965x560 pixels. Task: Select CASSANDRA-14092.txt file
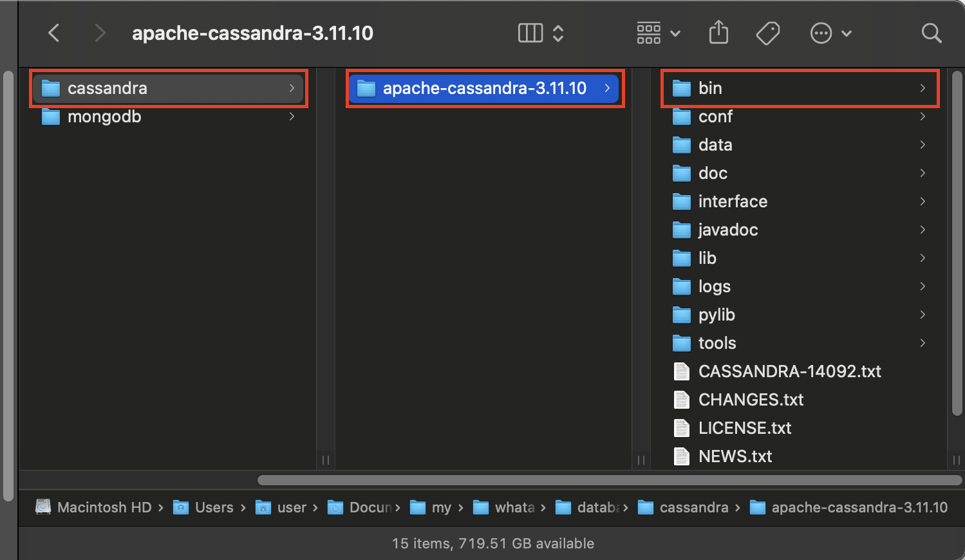pyautogui.click(x=799, y=371)
